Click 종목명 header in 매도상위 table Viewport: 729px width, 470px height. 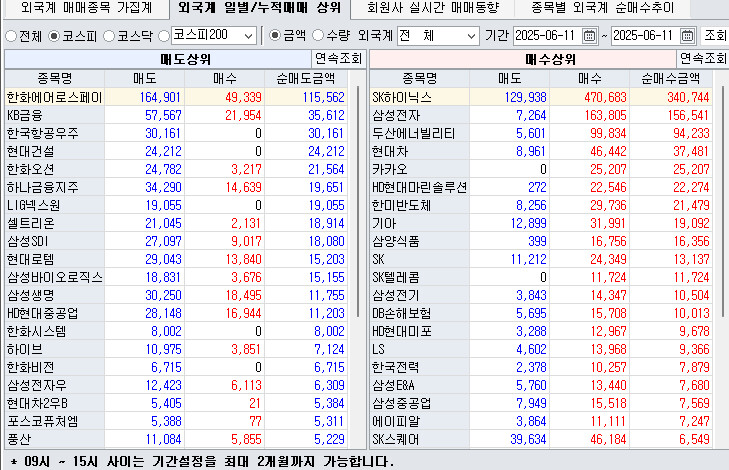pos(54,79)
